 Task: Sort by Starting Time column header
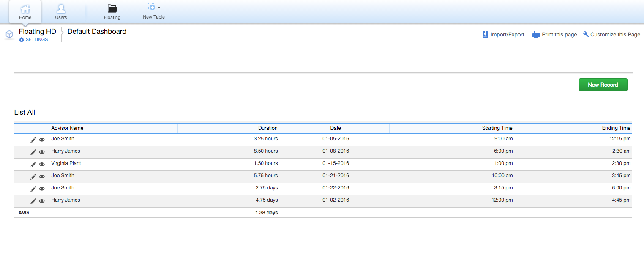click(497, 128)
